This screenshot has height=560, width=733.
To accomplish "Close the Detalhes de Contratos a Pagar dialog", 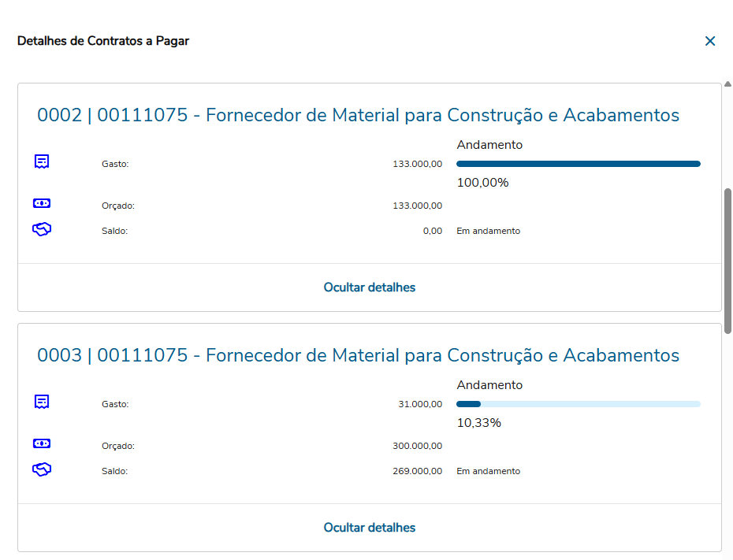I will pos(710,41).
